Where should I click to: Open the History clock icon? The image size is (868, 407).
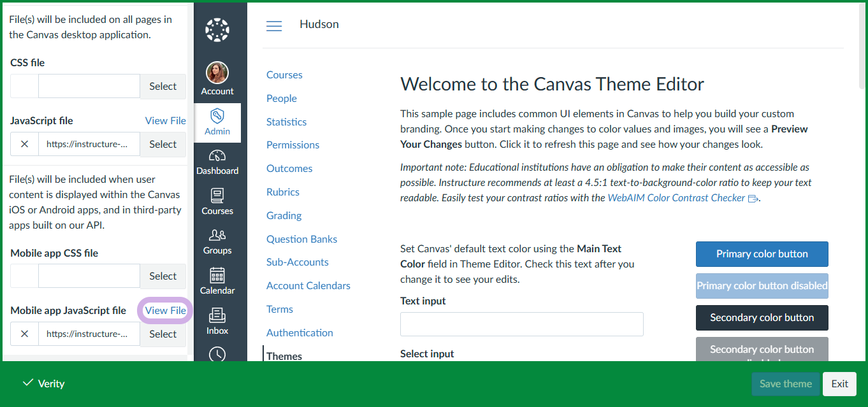tap(217, 354)
